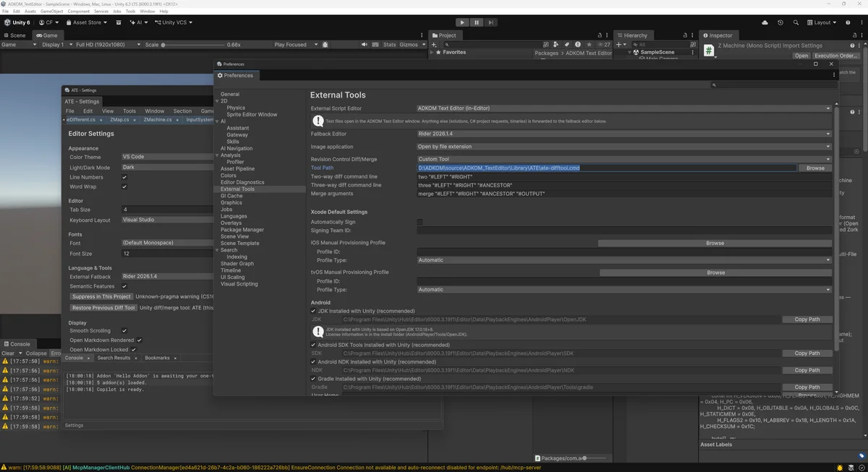Click the Open button in Inspector
Image resolution: width=868 pixels, height=472 pixels.
coord(801,56)
